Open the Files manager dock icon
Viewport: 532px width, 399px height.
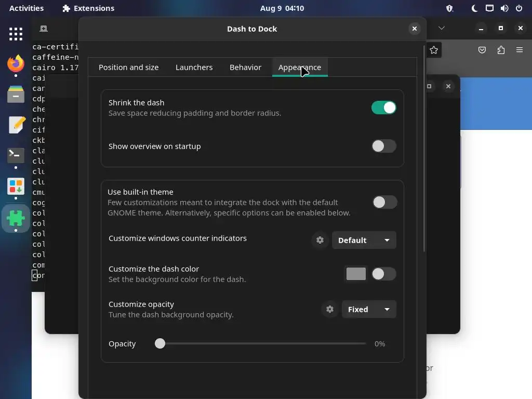[16, 94]
